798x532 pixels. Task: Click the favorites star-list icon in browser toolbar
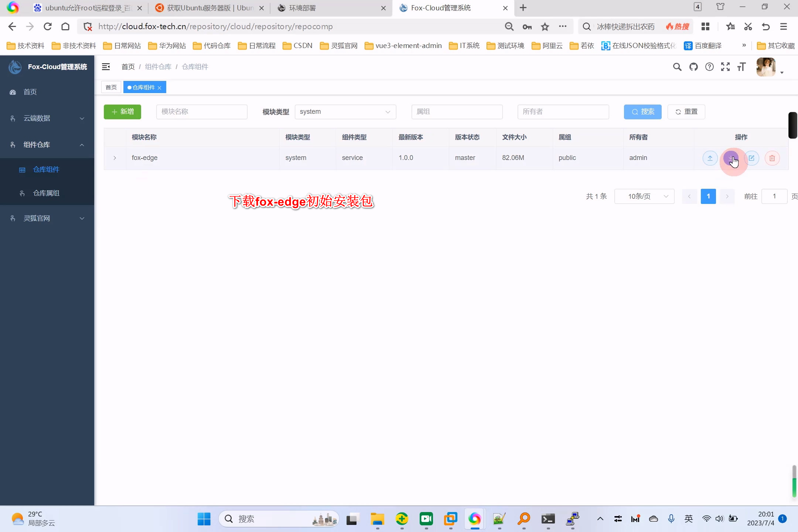(x=730, y=27)
